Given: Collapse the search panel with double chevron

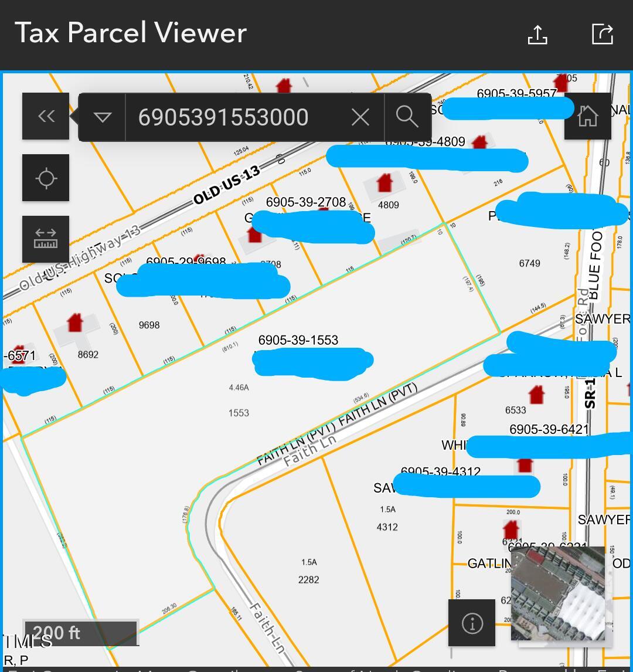Looking at the screenshot, I should pyautogui.click(x=46, y=116).
